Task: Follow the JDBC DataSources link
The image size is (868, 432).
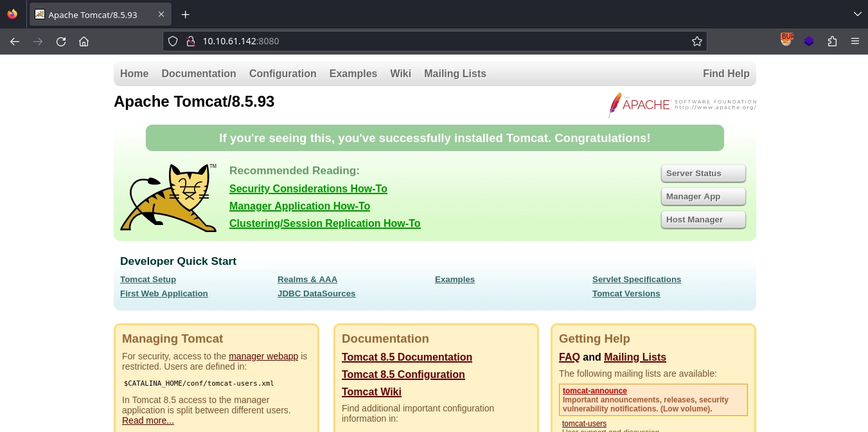Action: 316,293
